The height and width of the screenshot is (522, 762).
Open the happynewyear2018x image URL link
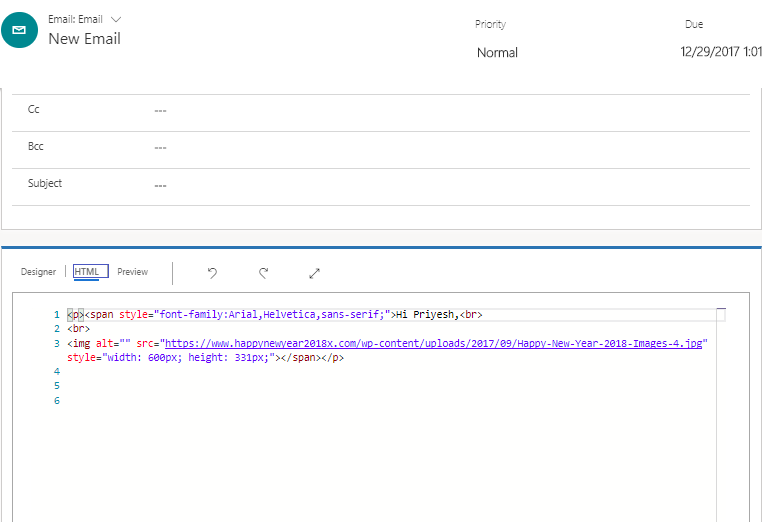pos(433,344)
